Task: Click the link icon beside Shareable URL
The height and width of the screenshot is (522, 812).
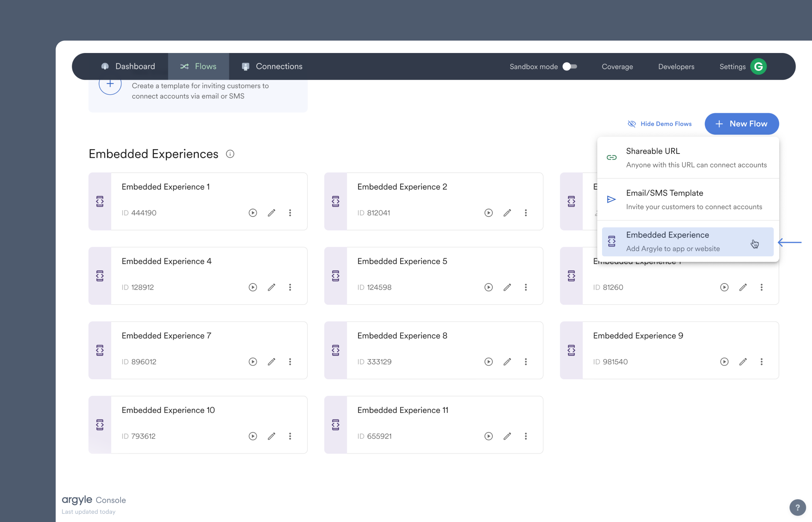Action: pyautogui.click(x=612, y=157)
